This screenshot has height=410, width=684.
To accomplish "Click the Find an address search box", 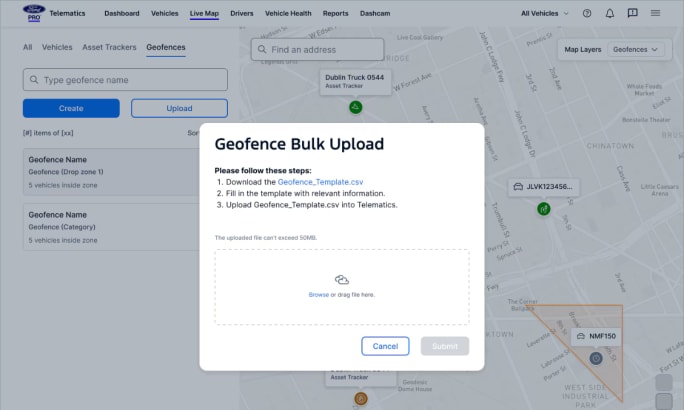I will click(x=317, y=49).
